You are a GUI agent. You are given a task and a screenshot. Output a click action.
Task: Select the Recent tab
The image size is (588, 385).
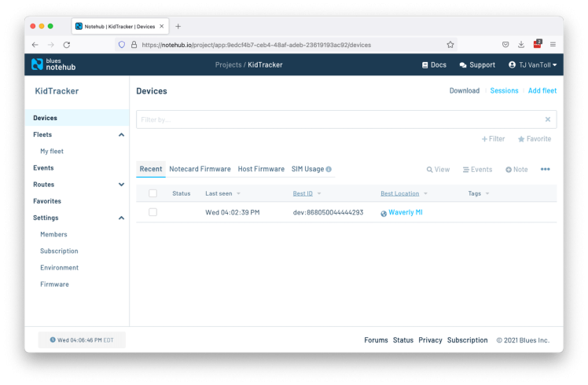pos(151,169)
